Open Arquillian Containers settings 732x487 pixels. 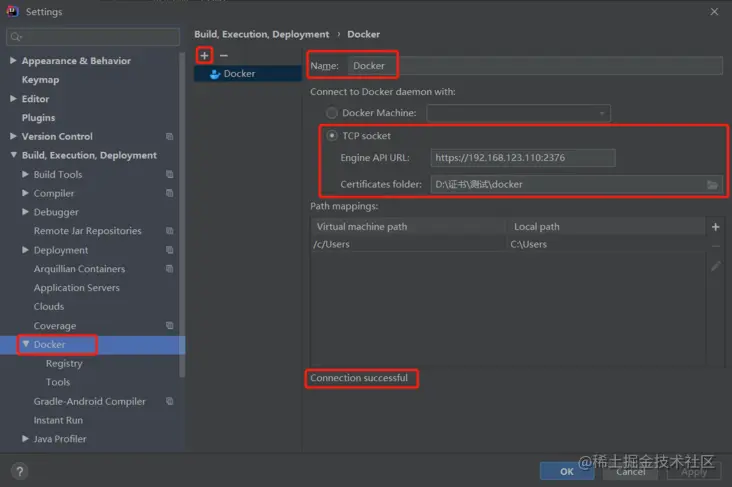[79, 269]
